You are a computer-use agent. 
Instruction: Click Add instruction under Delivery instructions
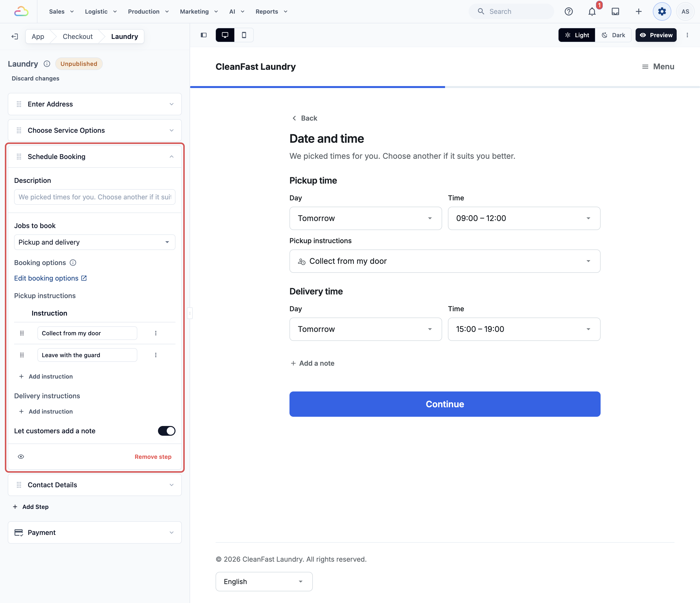(46, 412)
